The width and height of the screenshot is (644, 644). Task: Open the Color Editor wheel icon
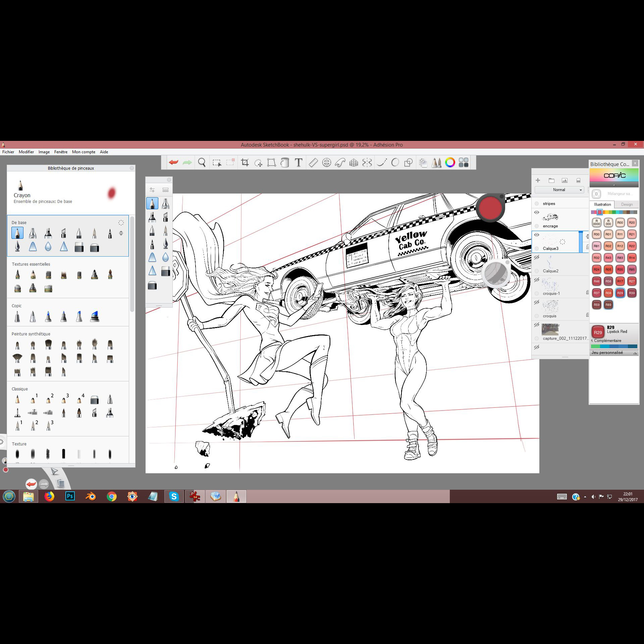(450, 163)
